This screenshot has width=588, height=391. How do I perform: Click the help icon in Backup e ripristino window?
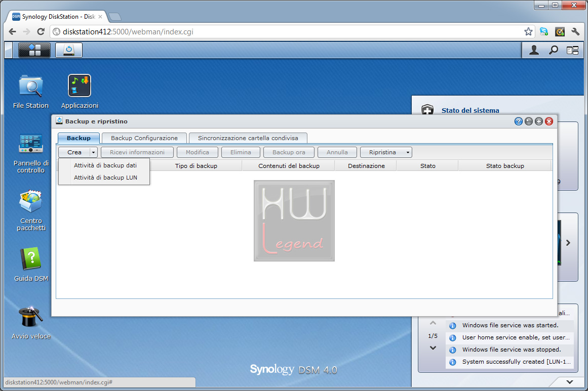(518, 121)
